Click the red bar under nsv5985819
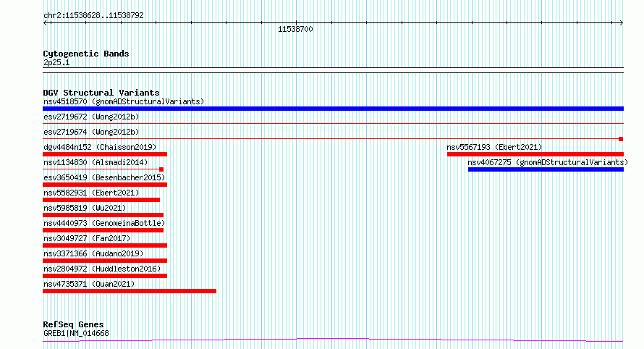 tap(103, 215)
